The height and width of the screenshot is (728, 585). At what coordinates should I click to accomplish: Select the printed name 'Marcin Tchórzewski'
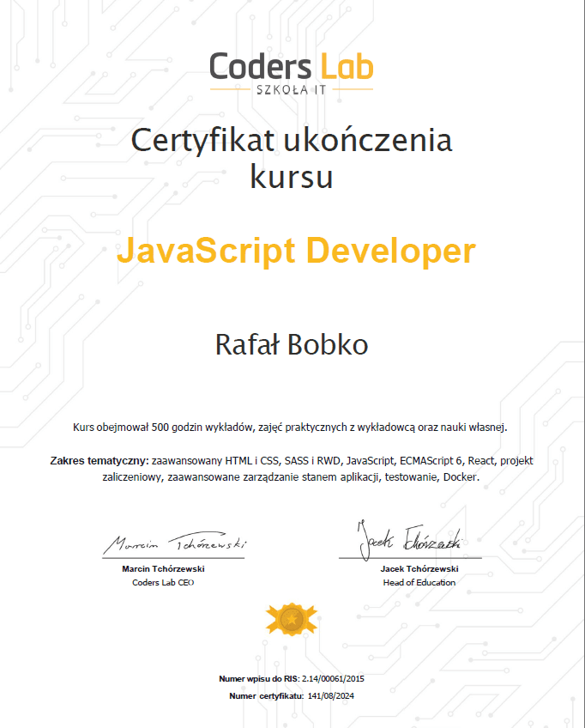tap(163, 568)
